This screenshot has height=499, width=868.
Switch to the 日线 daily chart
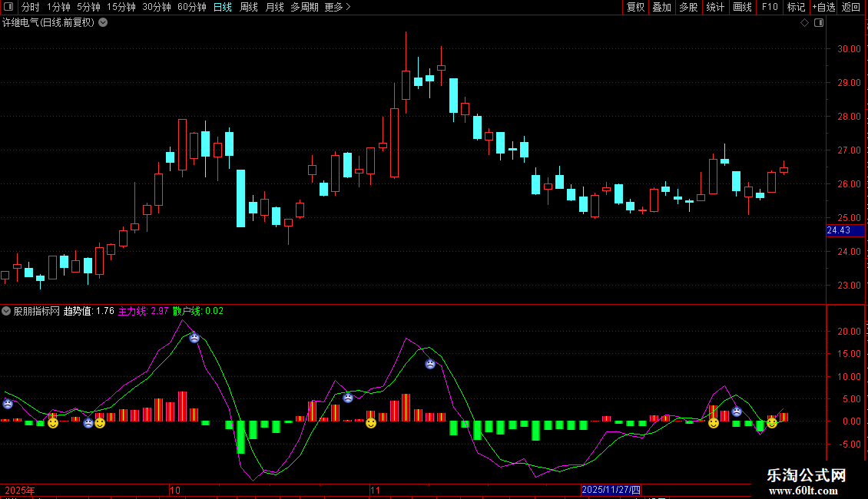click(x=223, y=7)
